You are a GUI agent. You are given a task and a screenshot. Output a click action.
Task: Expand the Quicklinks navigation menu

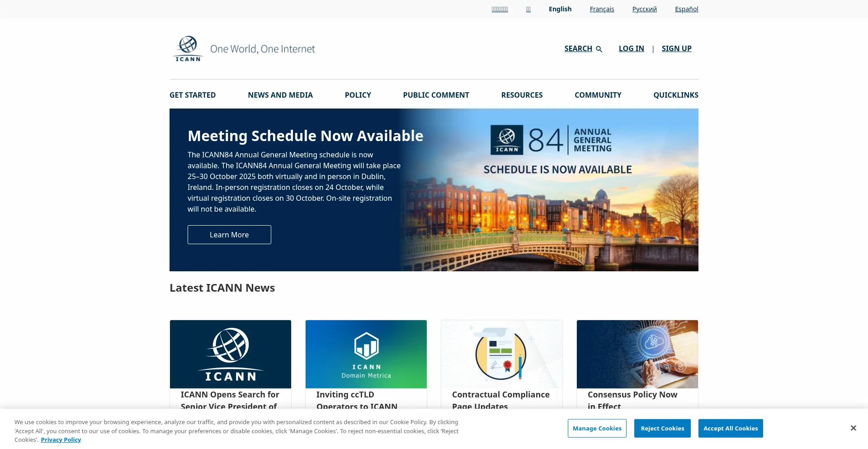(675, 95)
